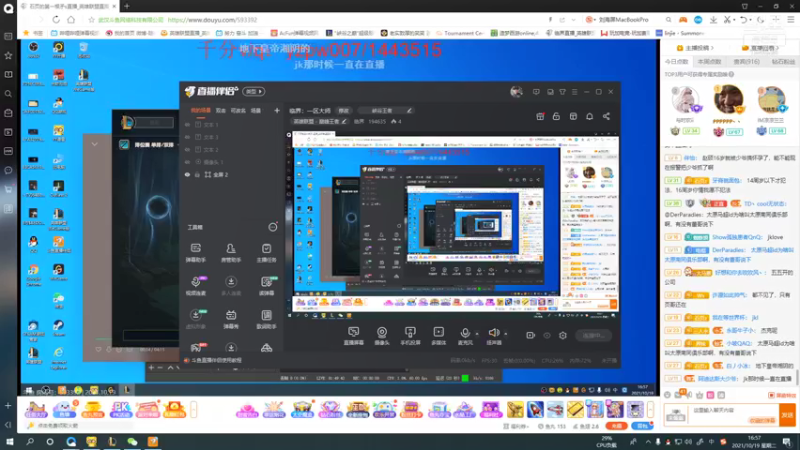The width and height of the screenshot is (800, 450).
Task: Reload the Douyu page
Action: [x=56, y=20]
